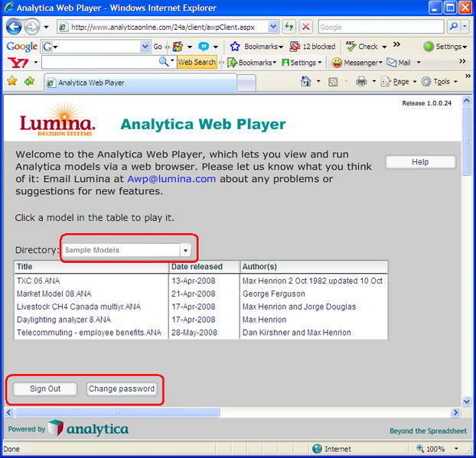Print the page with the printer icon
The width and height of the screenshot is (476, 458).
point(361,82)
